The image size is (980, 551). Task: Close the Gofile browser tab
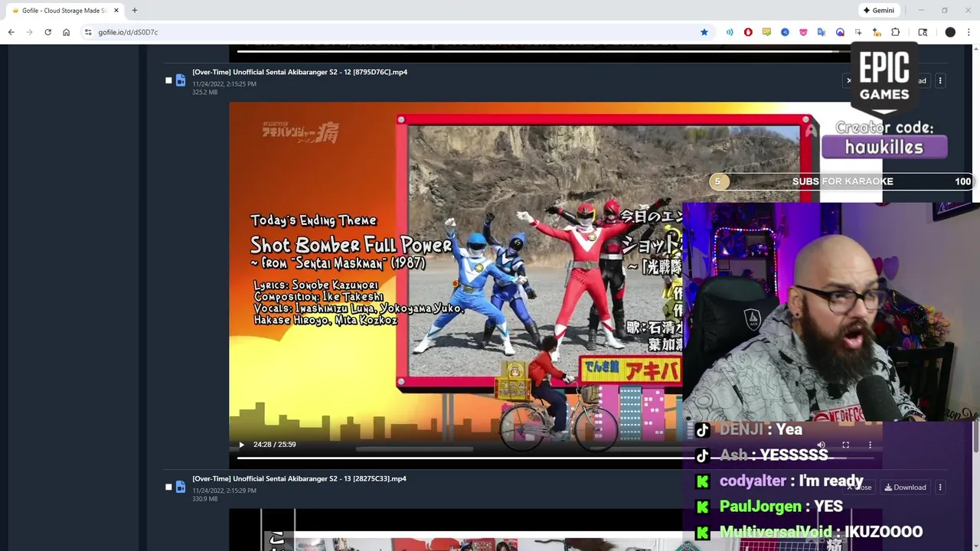pyautogui.click(x=116, y=11)
